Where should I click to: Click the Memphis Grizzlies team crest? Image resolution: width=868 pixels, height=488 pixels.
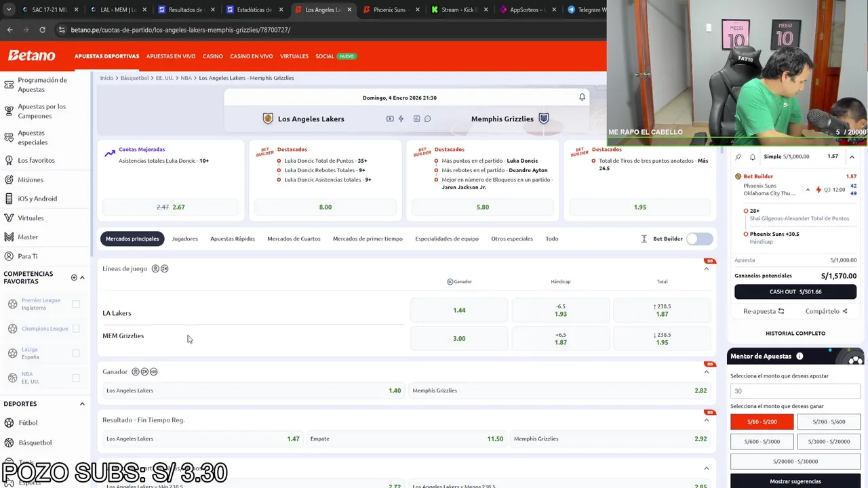click(x=543, y=119)
